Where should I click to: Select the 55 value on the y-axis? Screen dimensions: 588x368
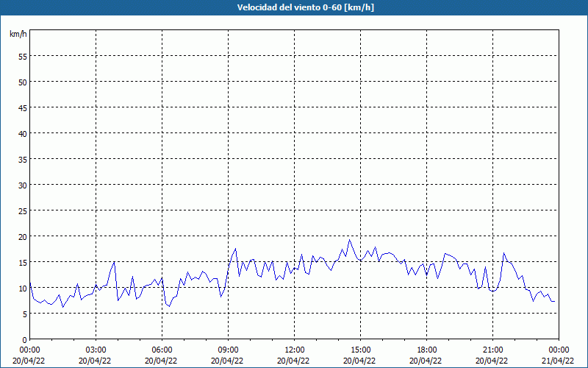tap(23, 57)
